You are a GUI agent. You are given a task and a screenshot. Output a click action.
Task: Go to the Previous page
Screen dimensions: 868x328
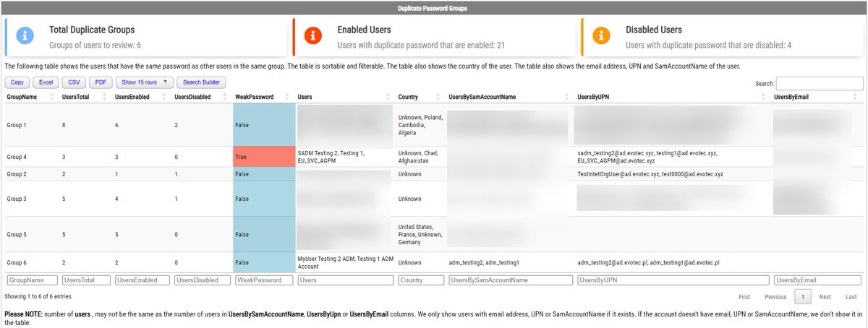775,297
